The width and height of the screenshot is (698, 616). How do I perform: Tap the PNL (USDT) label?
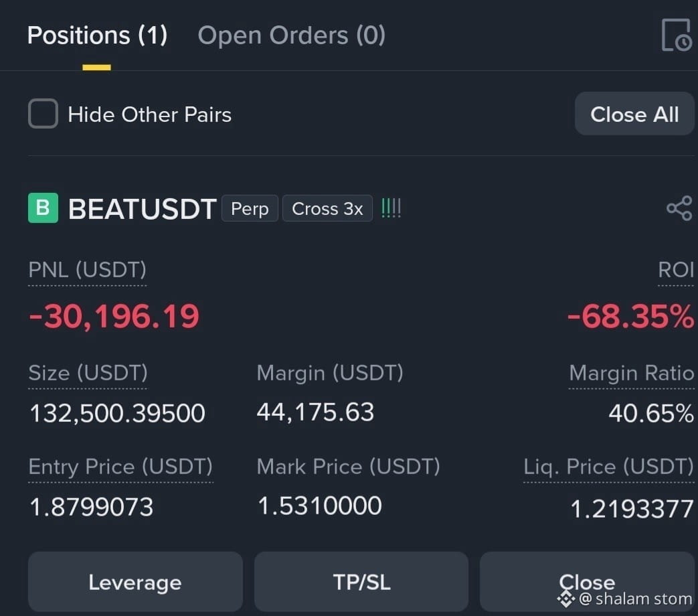click(x=87, y=270)
